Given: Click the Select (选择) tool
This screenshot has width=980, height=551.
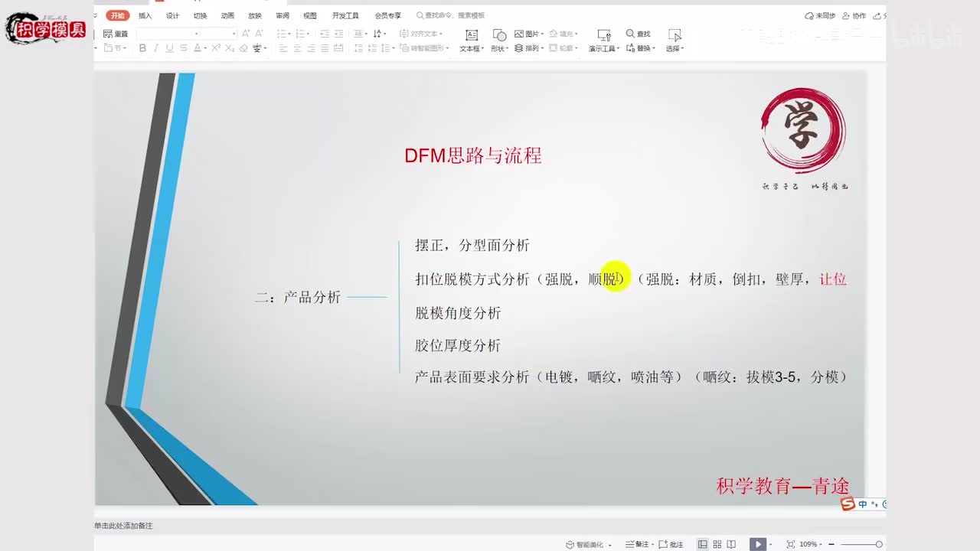Looking at the screenshot, I should point(675,41).
